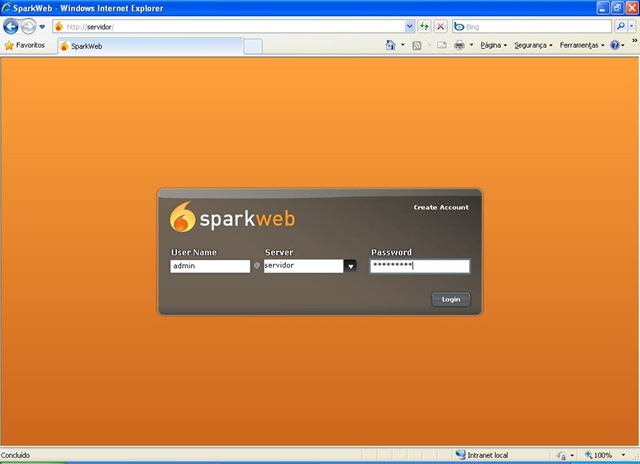Expand the Home icon dropdown arrow
This screenshot has width=640, height=464.
pos(402,45)
